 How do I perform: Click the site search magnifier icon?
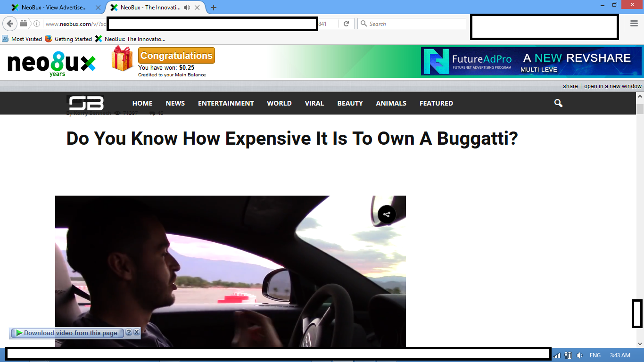(559, 103)
